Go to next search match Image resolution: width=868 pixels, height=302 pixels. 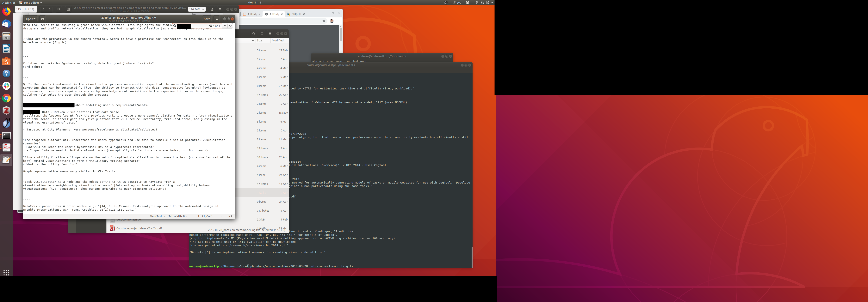(x=230, y=26)
